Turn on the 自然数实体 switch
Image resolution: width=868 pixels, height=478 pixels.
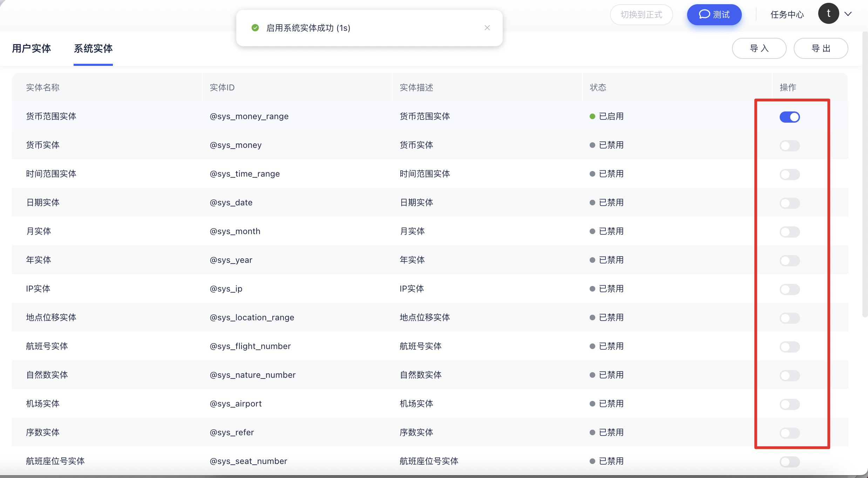click(789, 376)
